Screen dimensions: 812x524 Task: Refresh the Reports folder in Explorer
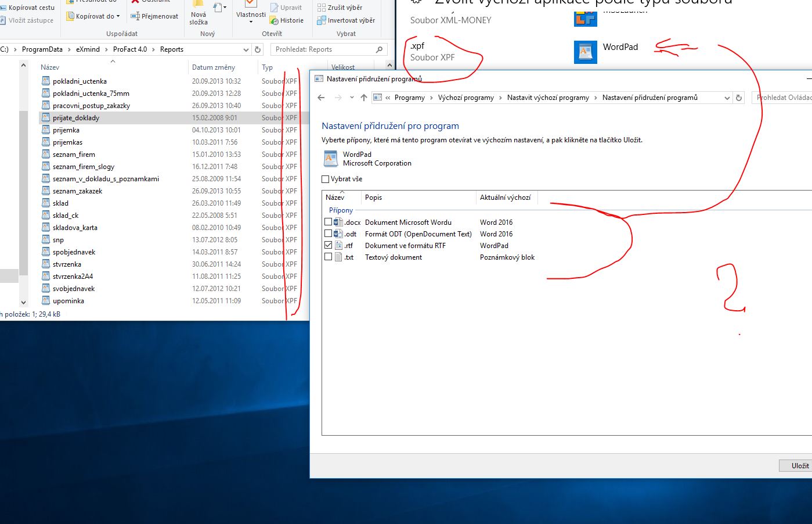(258, 49)
